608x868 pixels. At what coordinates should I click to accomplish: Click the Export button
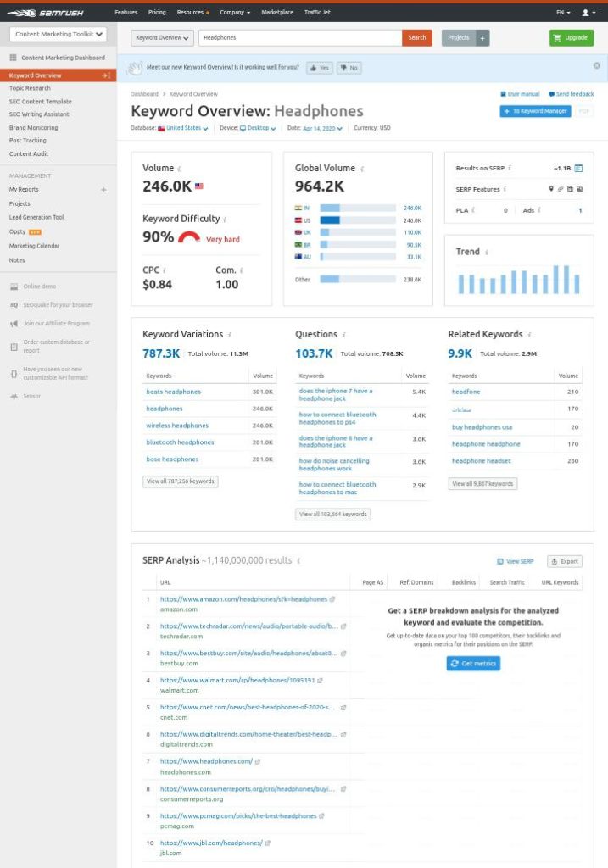pos(565,561)
